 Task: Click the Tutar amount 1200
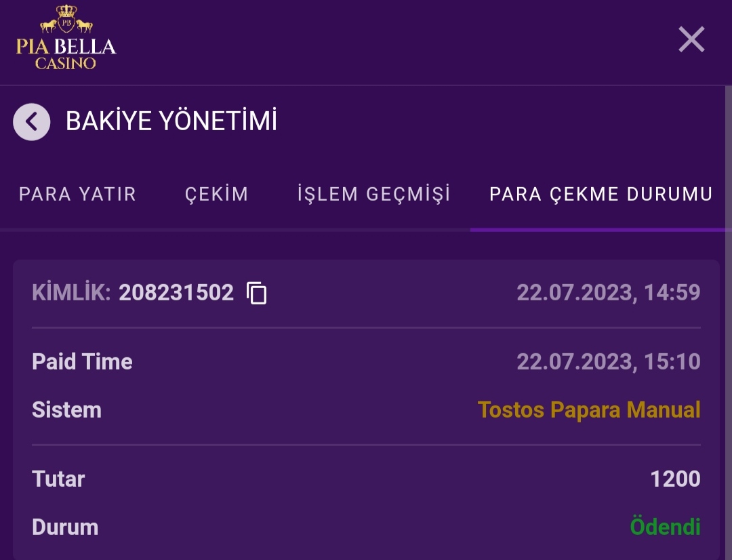point(675,479)
